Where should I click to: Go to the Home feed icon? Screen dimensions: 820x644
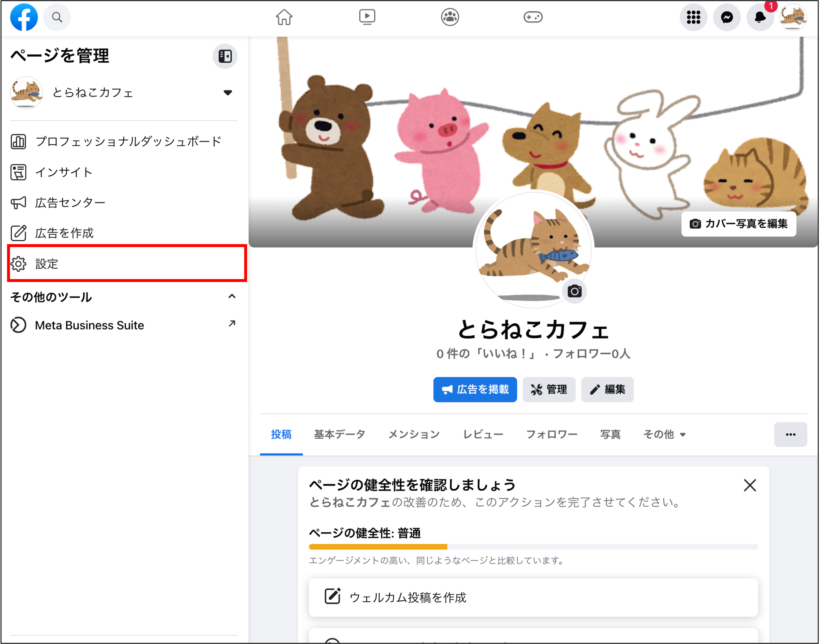(x=284, y=17)
